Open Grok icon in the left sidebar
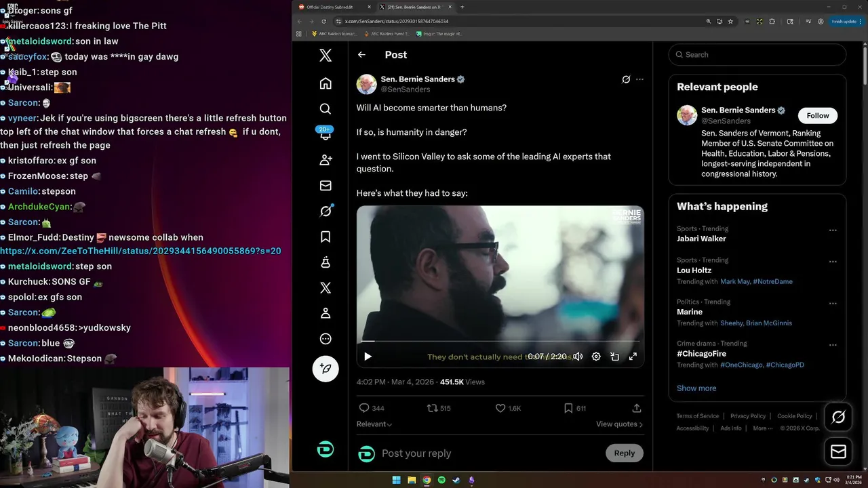The width and height of the screenshot is (868, 488). point(325,211)
